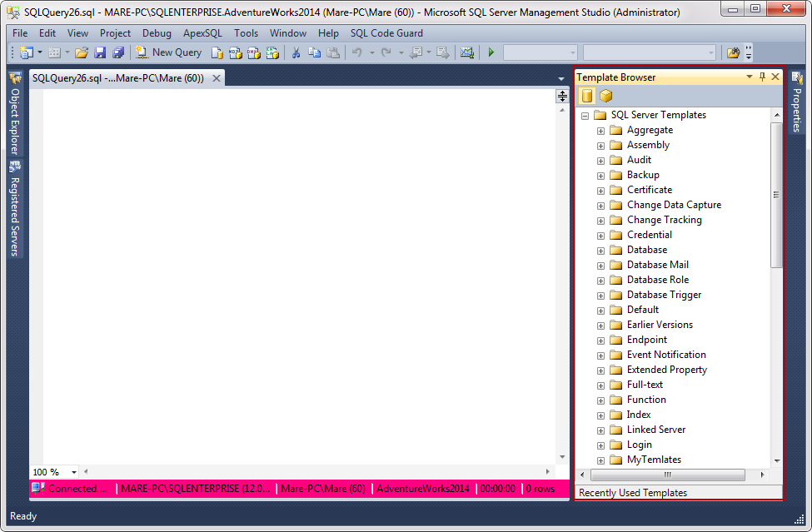Open the Debug menu
Image resolution: width=812 pixels, height=532 pixels.
click(157, 33)
